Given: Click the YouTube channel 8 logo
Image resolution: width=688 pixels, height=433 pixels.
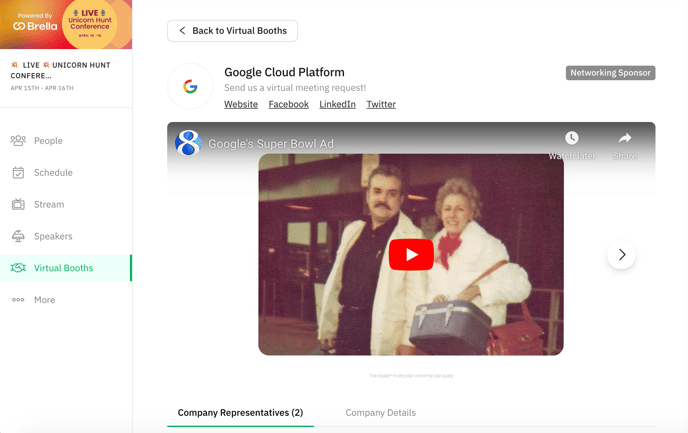Looking at the screenshot, I should tap(188, 143).
